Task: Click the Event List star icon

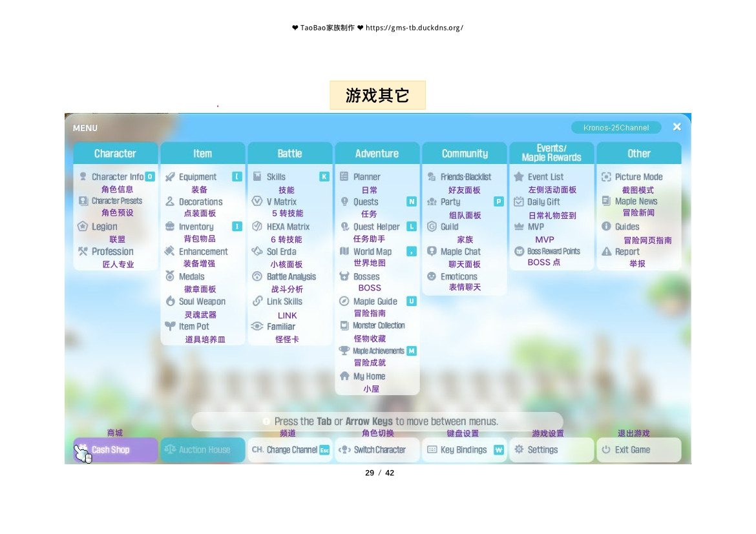Action: [x=519, y=177]
